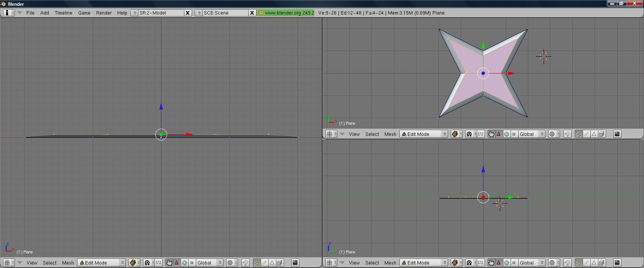Open Global orientation dropdown in left viewport
Viewport: 644px width, 268px height.
pyautogui.click(x=210, y=263)
